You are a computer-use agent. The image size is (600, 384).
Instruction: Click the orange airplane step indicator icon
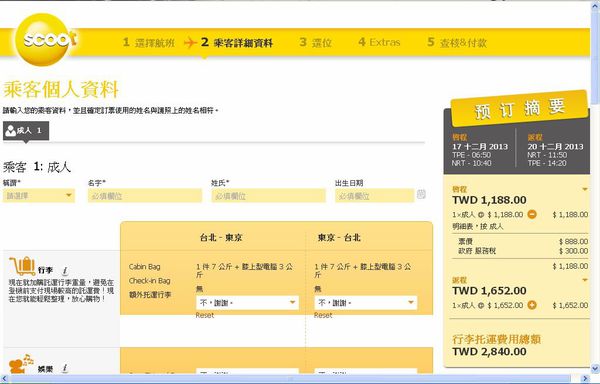pyautogui.click(x=190, y=42)
